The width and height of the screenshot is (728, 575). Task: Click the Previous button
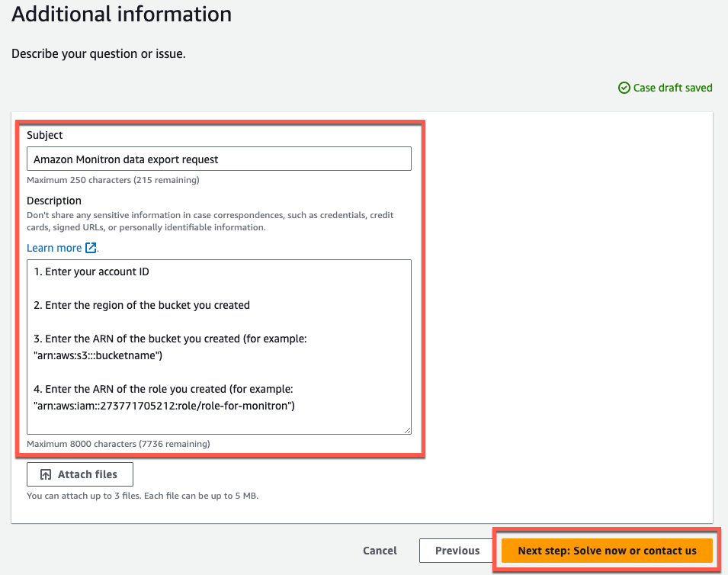tap(456, 550)
